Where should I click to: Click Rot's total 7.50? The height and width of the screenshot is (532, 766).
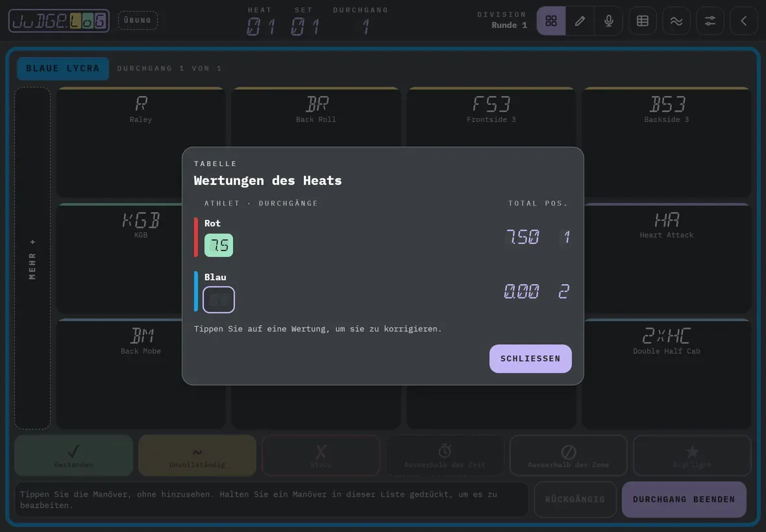[522, 237]
